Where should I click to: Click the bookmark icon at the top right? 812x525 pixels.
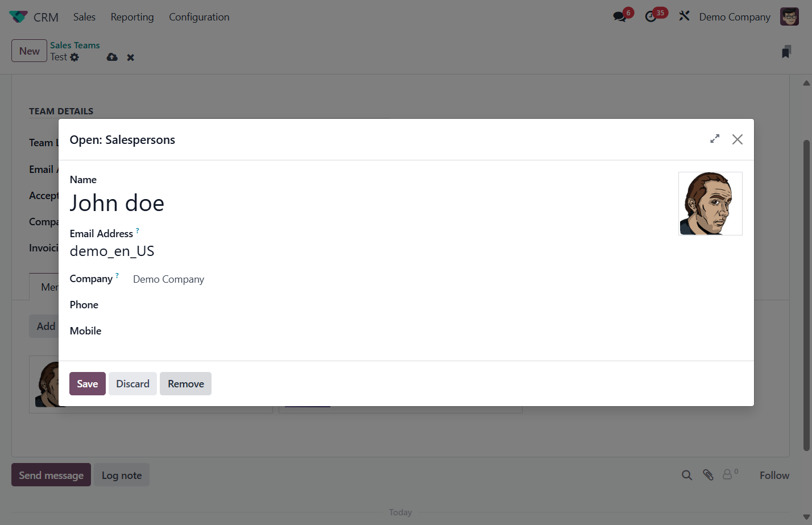point(786,52)
